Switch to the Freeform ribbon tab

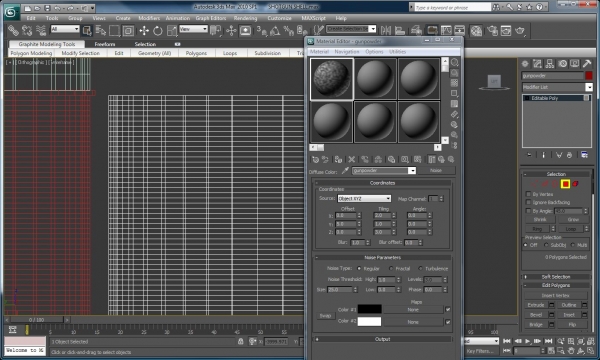coord(105,44)
